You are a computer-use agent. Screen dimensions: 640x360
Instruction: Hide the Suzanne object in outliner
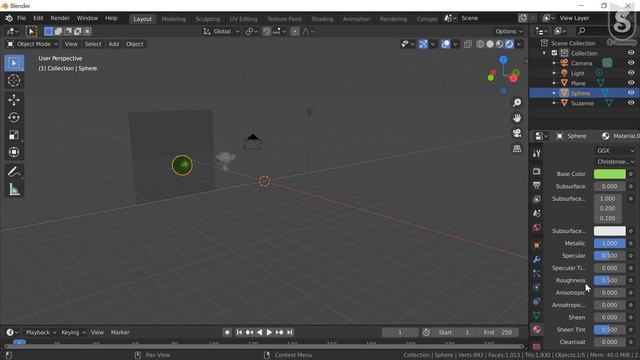(631, 103)
